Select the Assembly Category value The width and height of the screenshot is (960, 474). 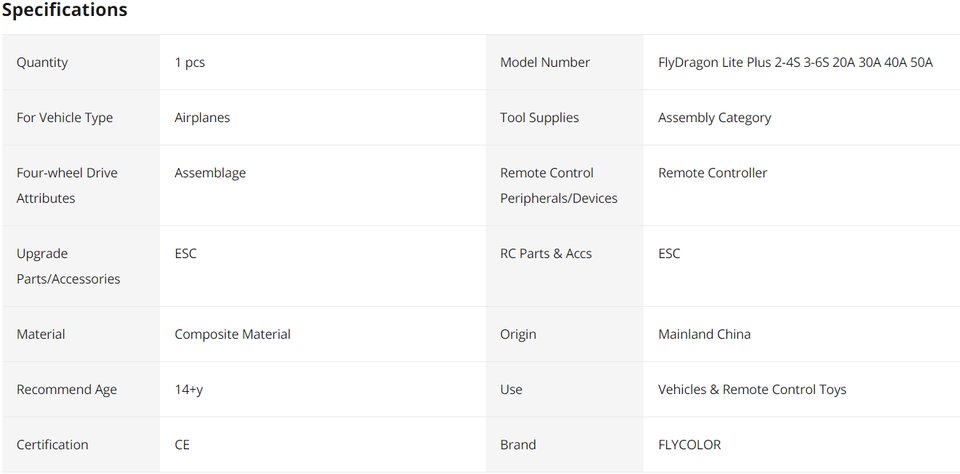click(x=714, y=117)
